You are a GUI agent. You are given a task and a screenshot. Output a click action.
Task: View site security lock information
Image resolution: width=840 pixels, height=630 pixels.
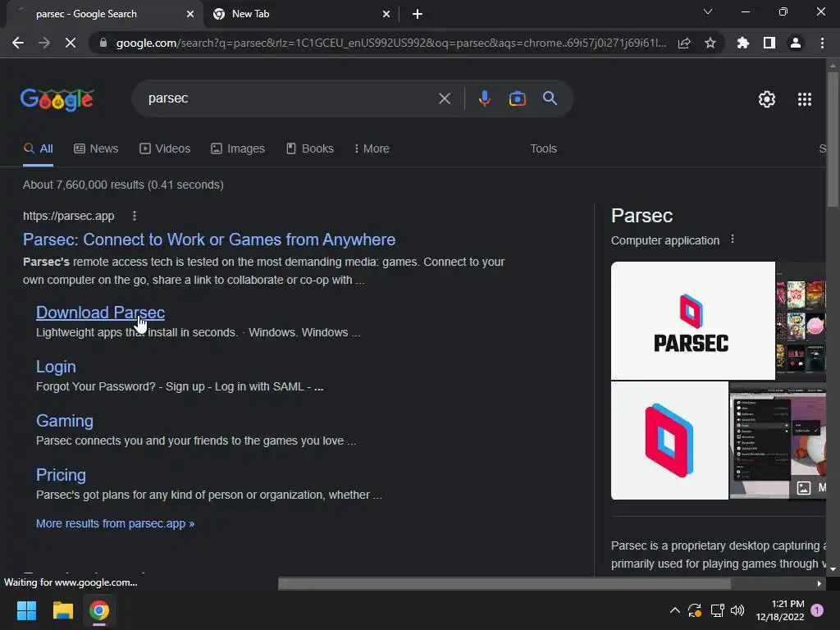pos(103,43)
